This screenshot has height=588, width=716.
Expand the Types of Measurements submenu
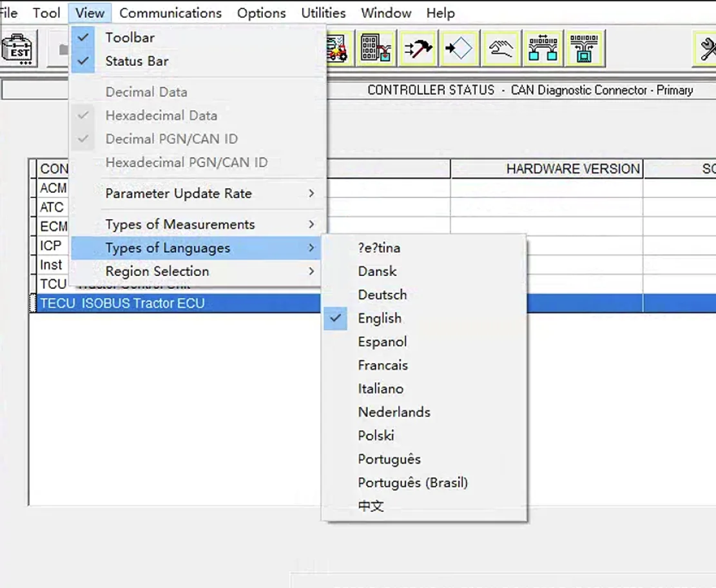[180, 224]
